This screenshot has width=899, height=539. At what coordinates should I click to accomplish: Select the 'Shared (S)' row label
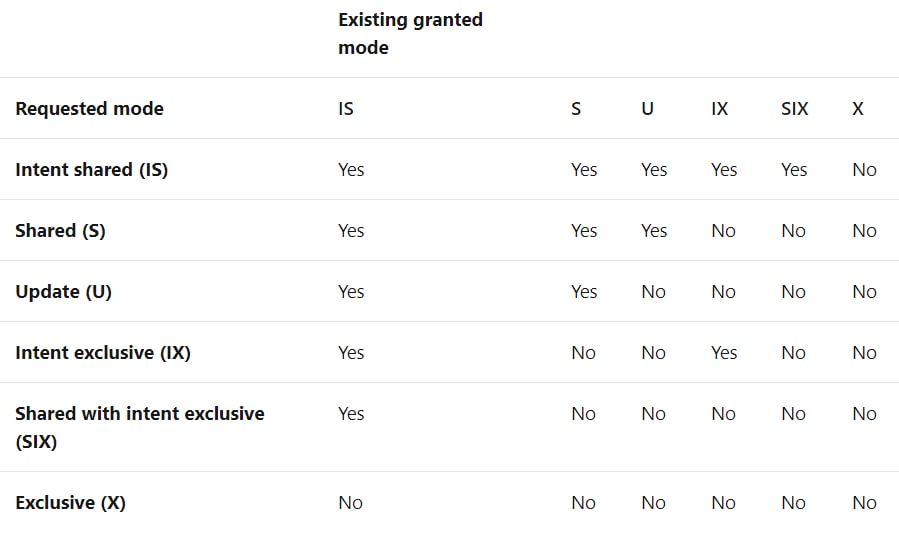pyautogui.click(x=60, y=231)
